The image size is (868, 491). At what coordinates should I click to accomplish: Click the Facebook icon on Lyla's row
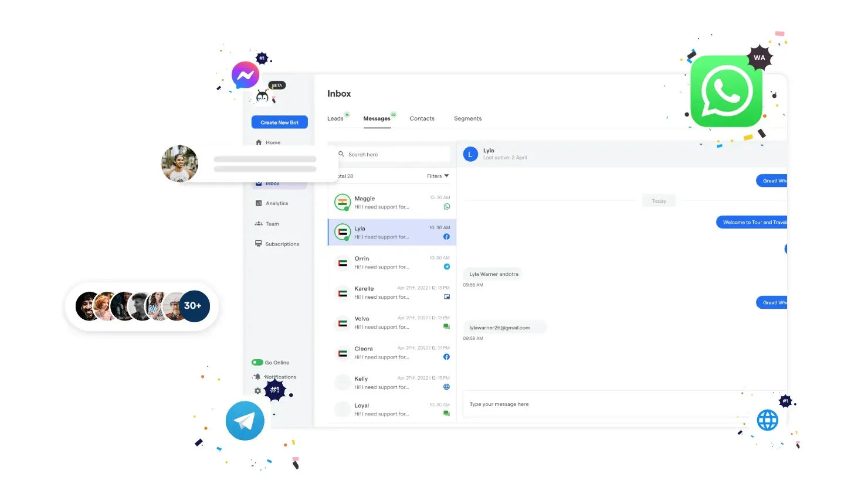446,237
